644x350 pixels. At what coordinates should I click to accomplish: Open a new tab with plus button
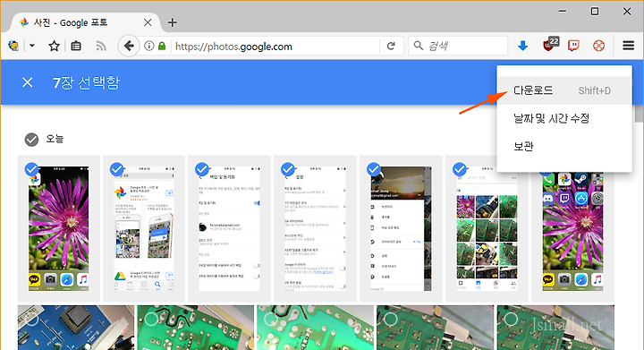coord(173,22)
